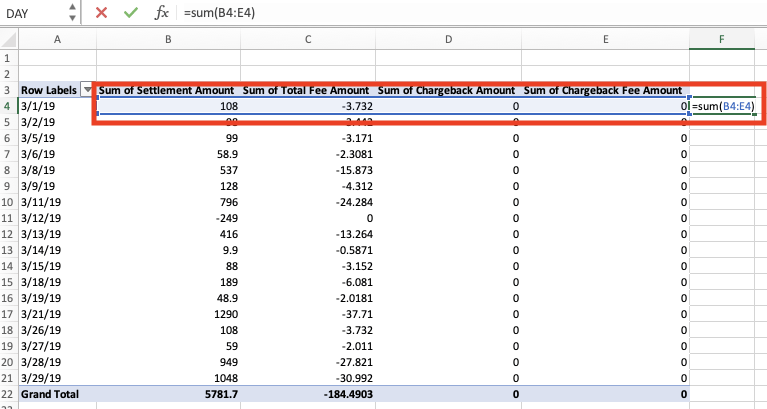Image resolution: width=767 pixels, height=409 pixels.
Task: Select the 3/11/19 date cell
Action: [57, 202]
